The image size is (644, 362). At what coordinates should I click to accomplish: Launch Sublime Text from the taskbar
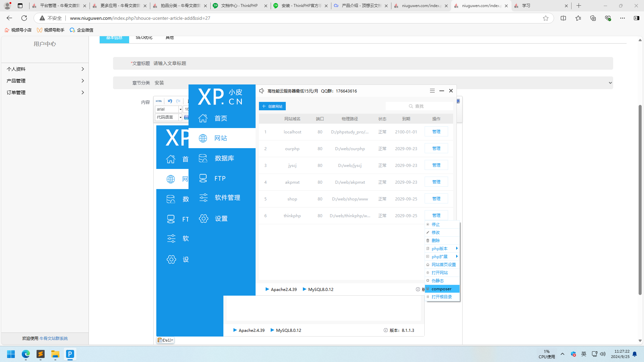coord(41,354)
